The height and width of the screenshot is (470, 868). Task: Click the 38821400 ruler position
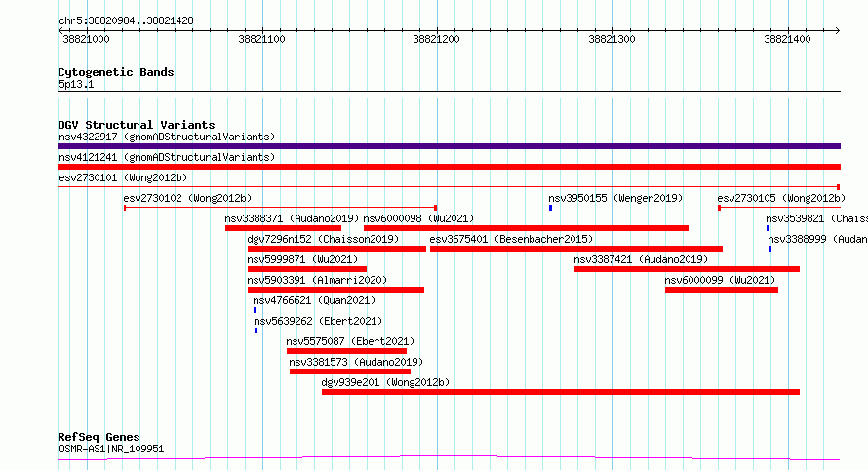(787, 39)
